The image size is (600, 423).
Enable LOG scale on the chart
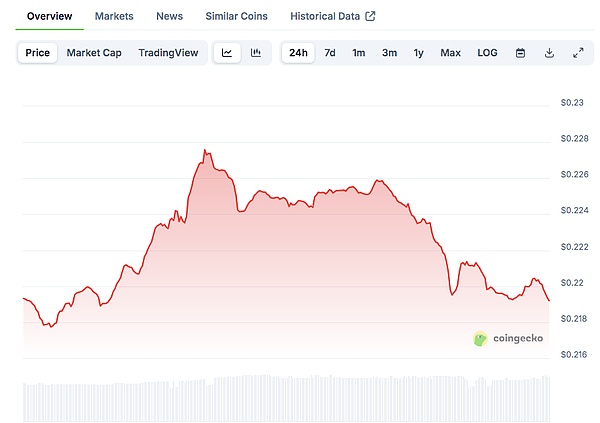pos(487,52)
